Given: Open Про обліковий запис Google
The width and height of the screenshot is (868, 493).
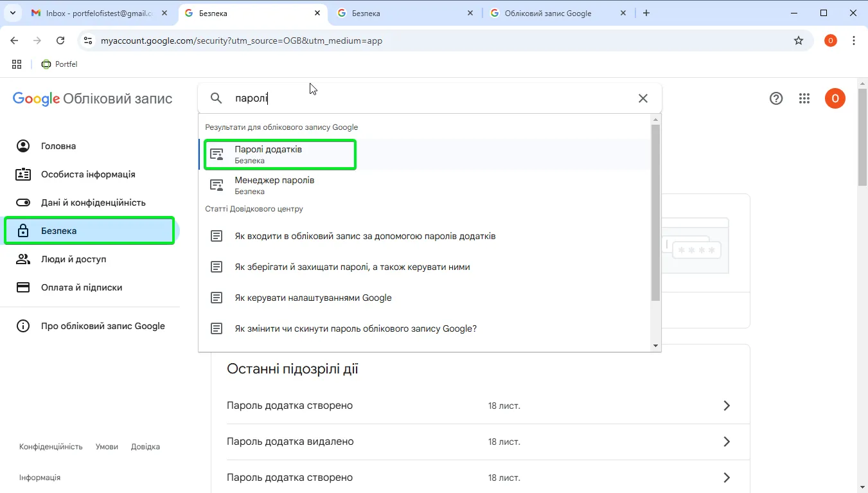Looking at the screenshot, I should pos(89,326).
